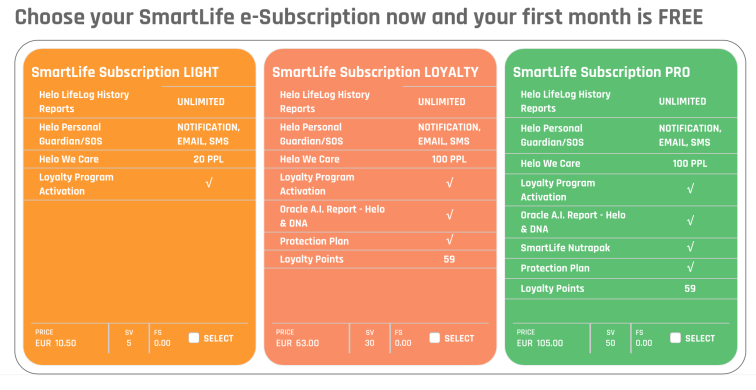Screen dimensions: 756x390
Task: Click the Loyalty Program Activation checkmark in LIGHT plan
Action: coord(209,183)
